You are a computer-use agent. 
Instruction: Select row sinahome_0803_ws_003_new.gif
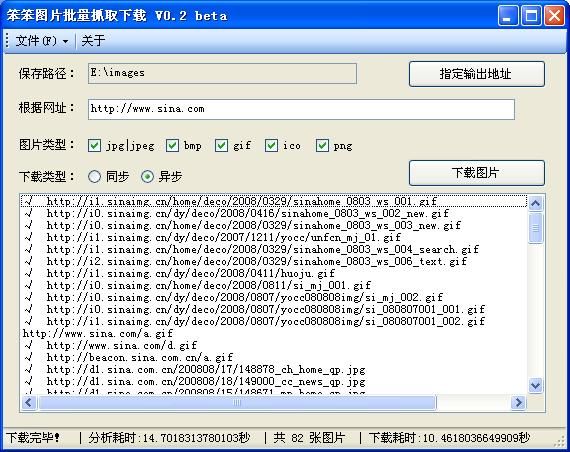tap(274, 225)
